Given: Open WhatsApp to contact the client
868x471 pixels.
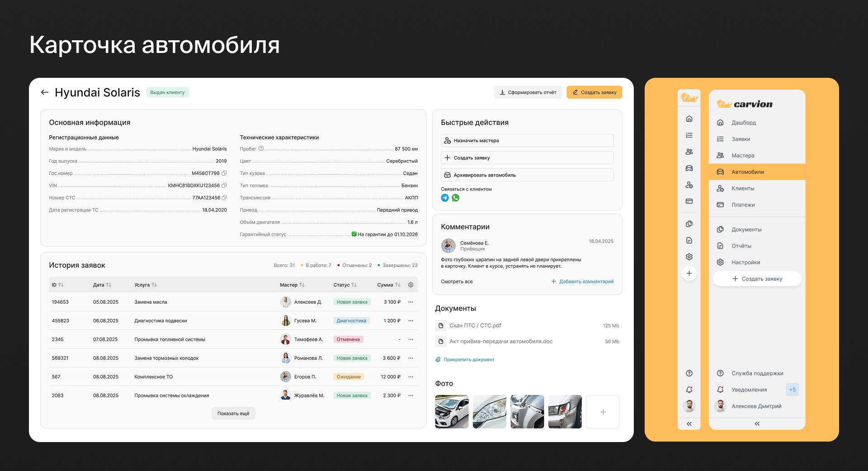Looking at the screenshot, I should point(456,198).
